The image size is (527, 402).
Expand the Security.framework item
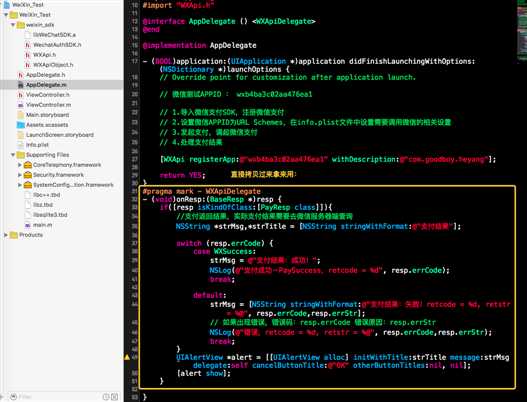(x=19, y=175)
